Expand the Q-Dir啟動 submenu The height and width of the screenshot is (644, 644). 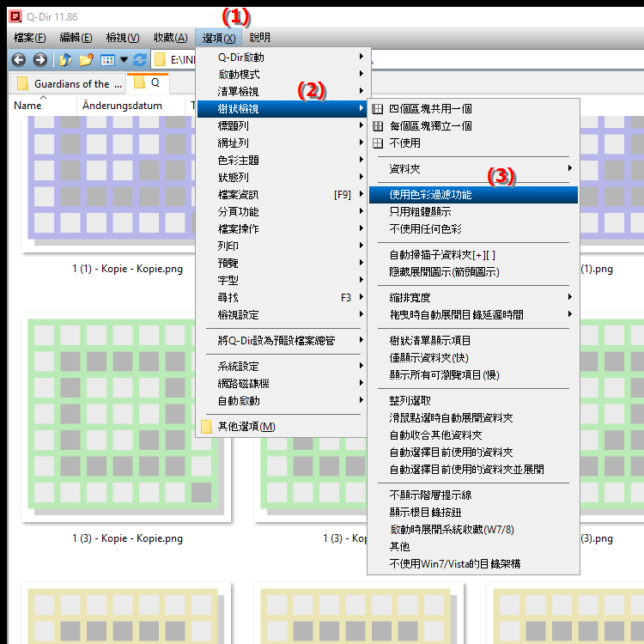click(x=283, y=57)
